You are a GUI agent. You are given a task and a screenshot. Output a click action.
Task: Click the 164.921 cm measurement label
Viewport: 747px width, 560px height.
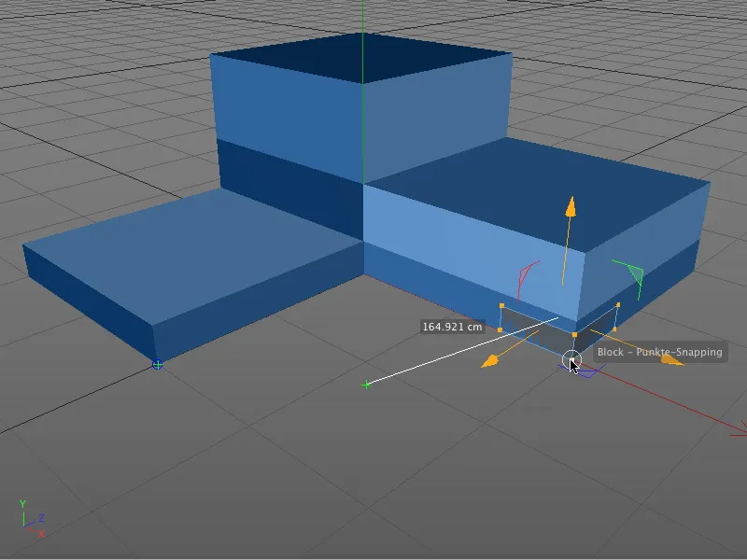(x=452, y=327)
